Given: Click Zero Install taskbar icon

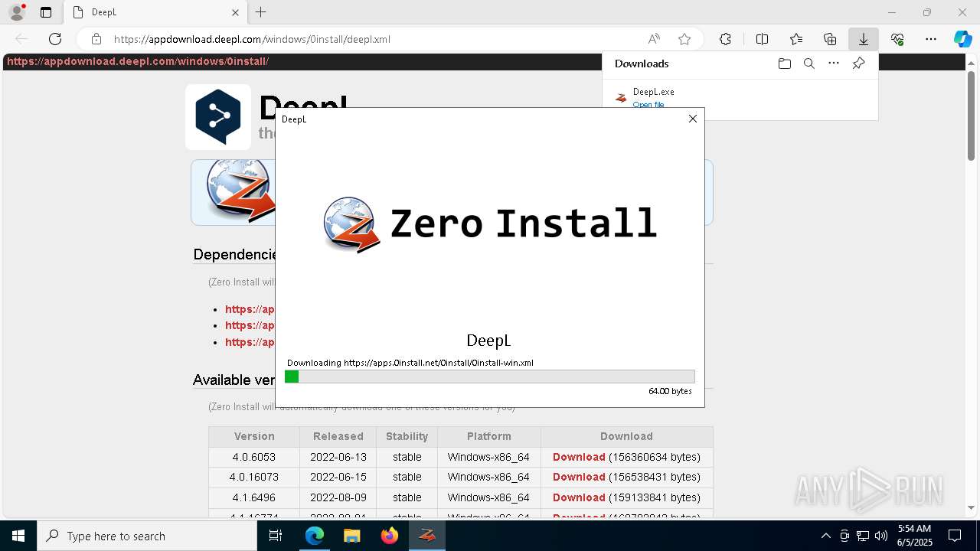Looking at the screenshot, I should [x=427, y=536].
